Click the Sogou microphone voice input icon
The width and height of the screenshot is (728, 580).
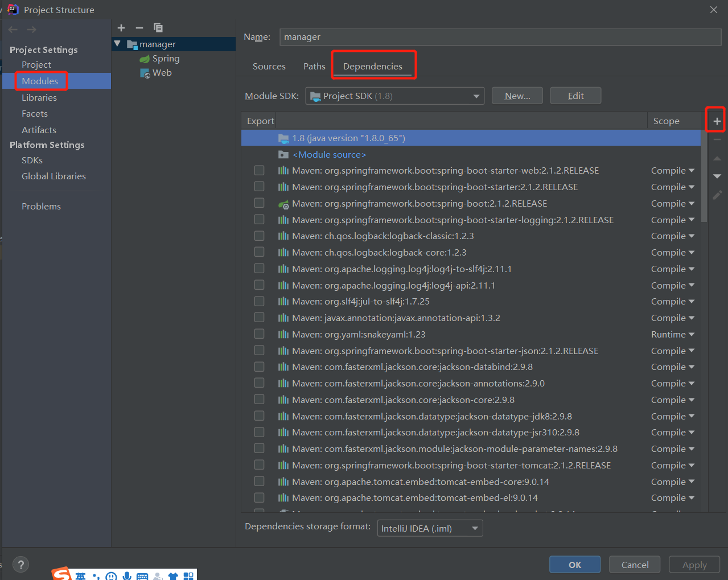(127, 576)
